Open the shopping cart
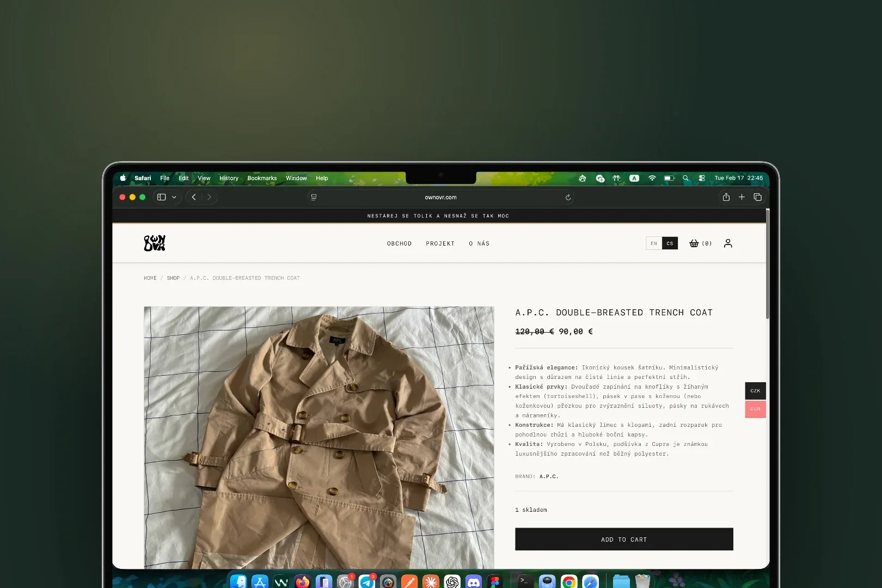Screen dimensions: 882x588 pos(700,243)
